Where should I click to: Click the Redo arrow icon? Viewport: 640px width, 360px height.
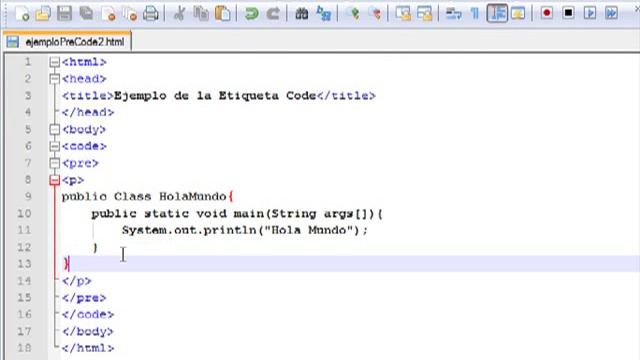pyautogui.click(x=273, y=13)
